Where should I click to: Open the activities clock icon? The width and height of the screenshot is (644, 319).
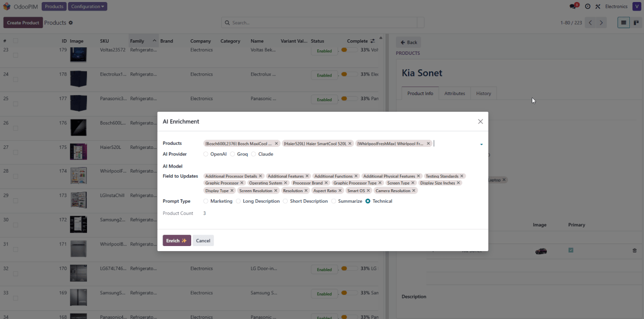coord(588,7)
